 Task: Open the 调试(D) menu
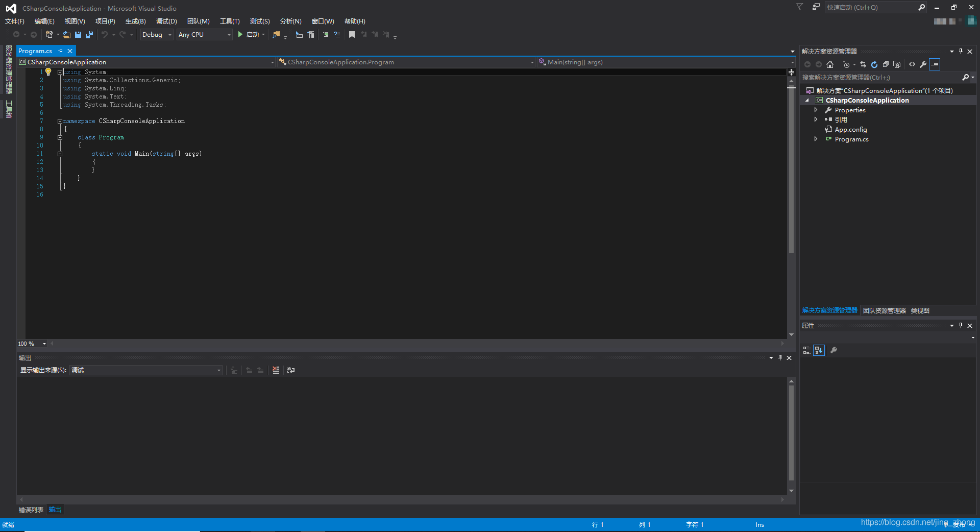point(166,21)
